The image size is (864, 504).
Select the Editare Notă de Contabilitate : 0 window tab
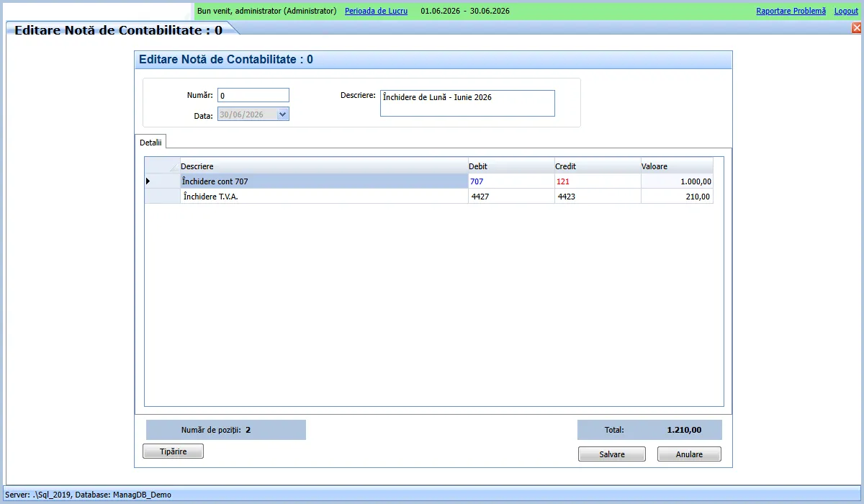119,30
